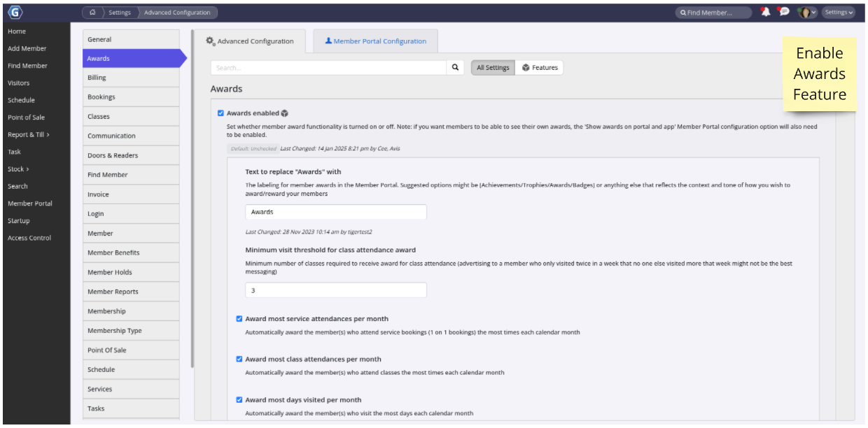This screenshot has height=428, width=868.
Task: Open Membership Type settings category
Action: coord(131,331)
